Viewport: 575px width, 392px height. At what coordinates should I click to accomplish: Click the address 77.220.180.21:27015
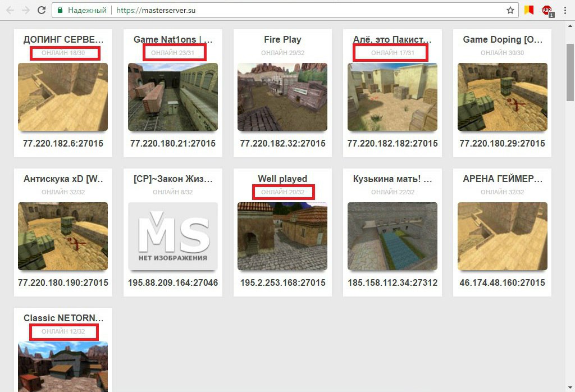[x=173, y=143]
